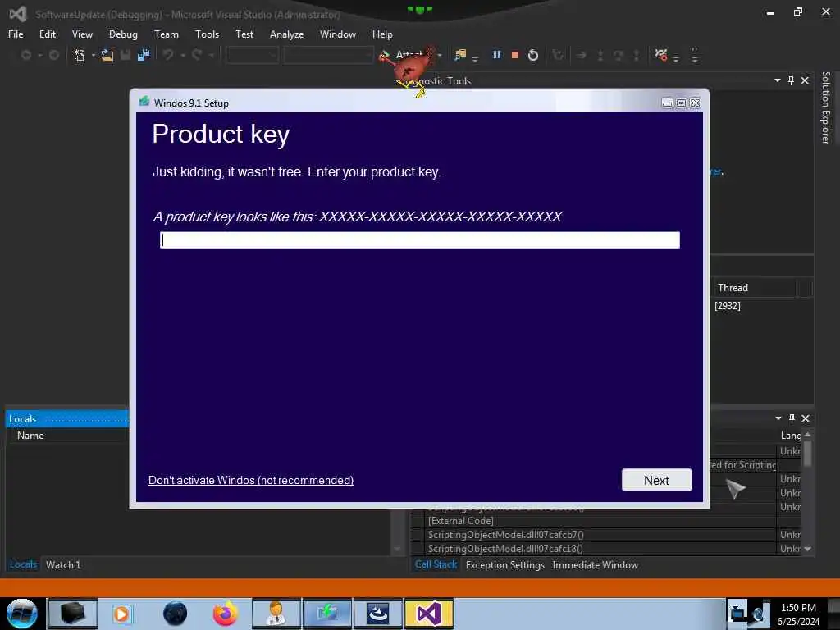This screenshot has height=630, width=840.
Task: Click the system tray network icon
Action: click(737, 612)
